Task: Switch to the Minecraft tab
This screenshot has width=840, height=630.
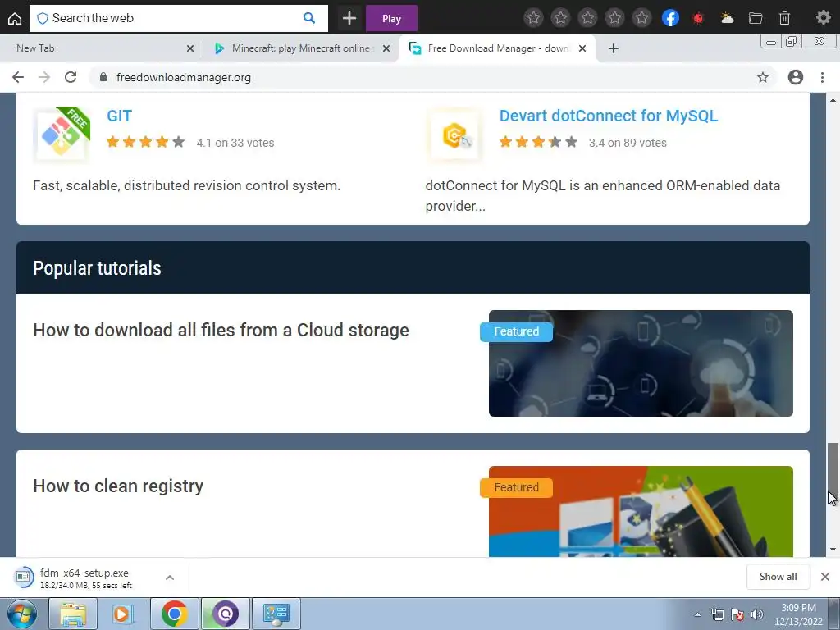Action: pyautogui.click(x=300, y=48)
